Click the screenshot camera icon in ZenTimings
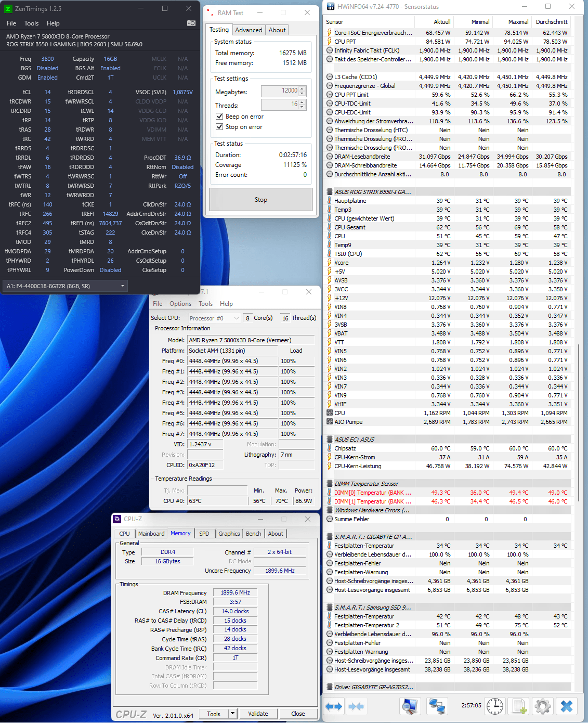 pos(191,23)
